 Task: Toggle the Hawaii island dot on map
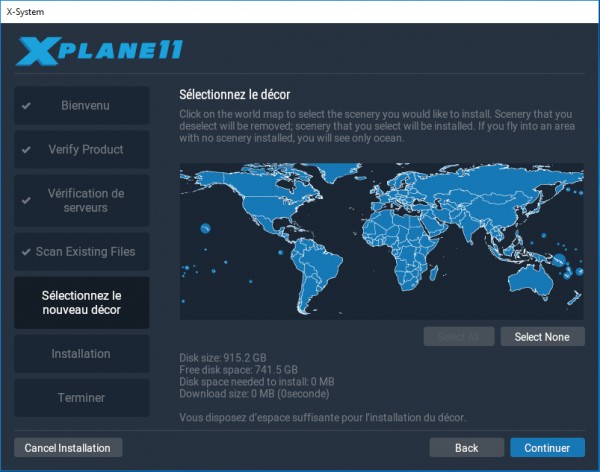[x=205, y=229]
